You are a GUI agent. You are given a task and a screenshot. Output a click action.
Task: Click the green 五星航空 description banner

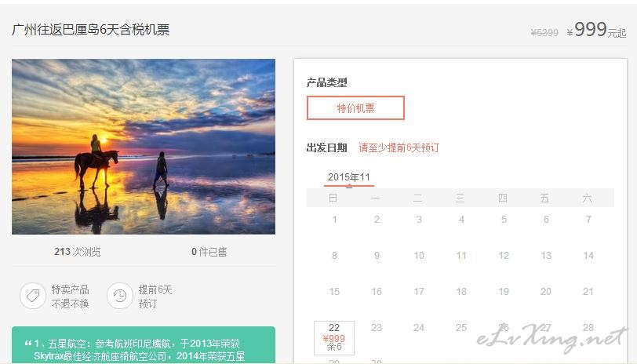(144, 345)
